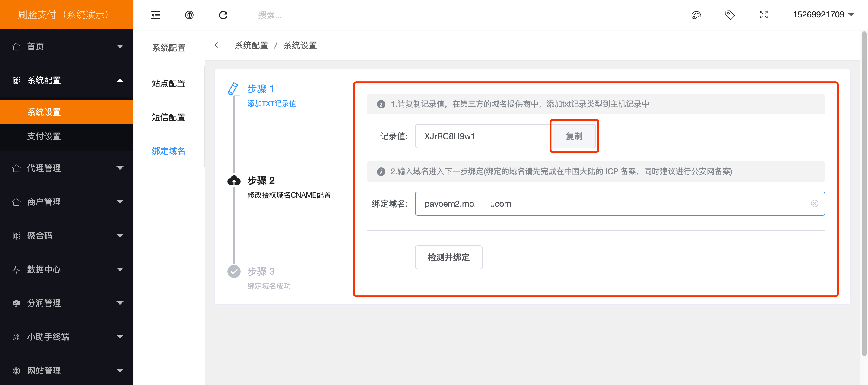868x385 pixels.
Task: Click the step 2 cloud upload icon
Action: pos(234,181)
